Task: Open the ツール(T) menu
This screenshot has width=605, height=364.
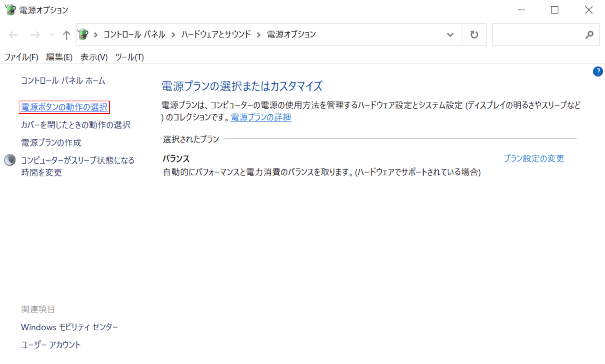Action: (129, 57)
